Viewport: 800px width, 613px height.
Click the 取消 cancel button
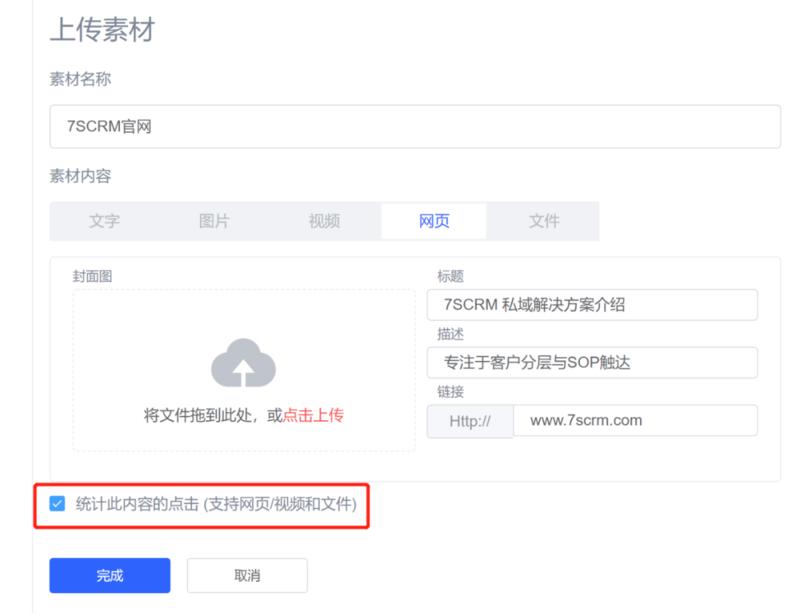pos(247,575)
